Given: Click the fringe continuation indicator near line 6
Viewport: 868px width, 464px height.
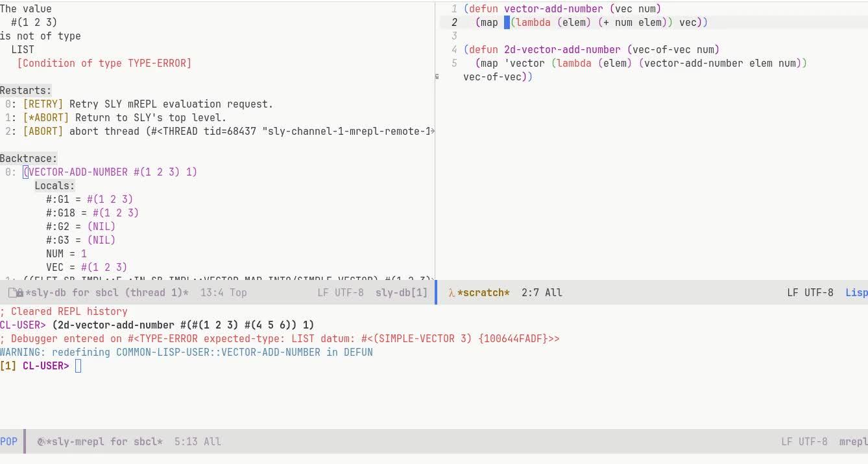Looking at the screenshot, I should point(437,76).
